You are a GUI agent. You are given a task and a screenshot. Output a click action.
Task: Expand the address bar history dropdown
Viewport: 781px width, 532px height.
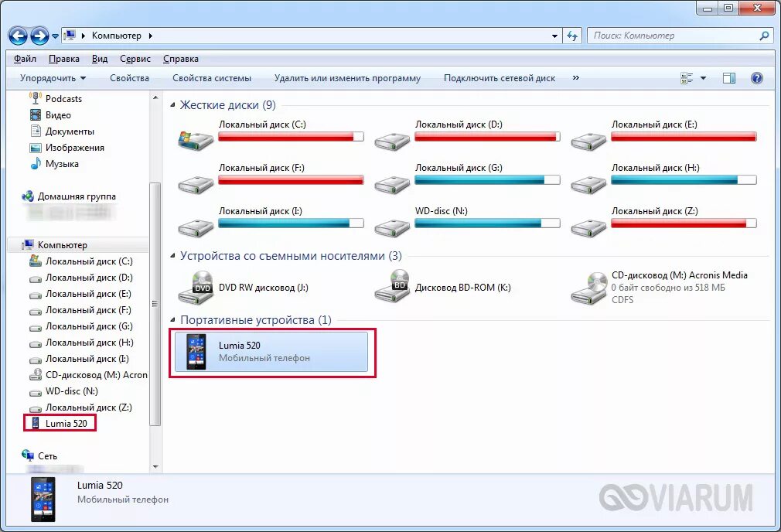pos(554,36)
